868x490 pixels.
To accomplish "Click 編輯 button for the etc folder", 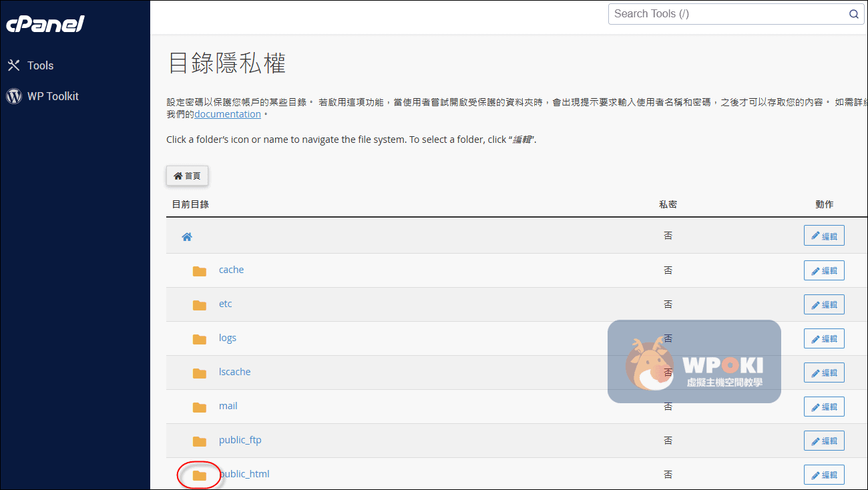I will point(824,304).
